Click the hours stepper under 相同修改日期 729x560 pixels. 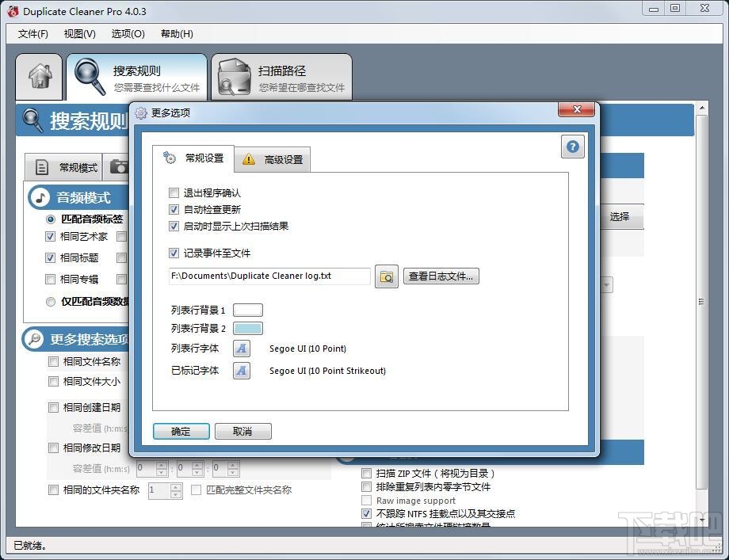tap(162, 468)
